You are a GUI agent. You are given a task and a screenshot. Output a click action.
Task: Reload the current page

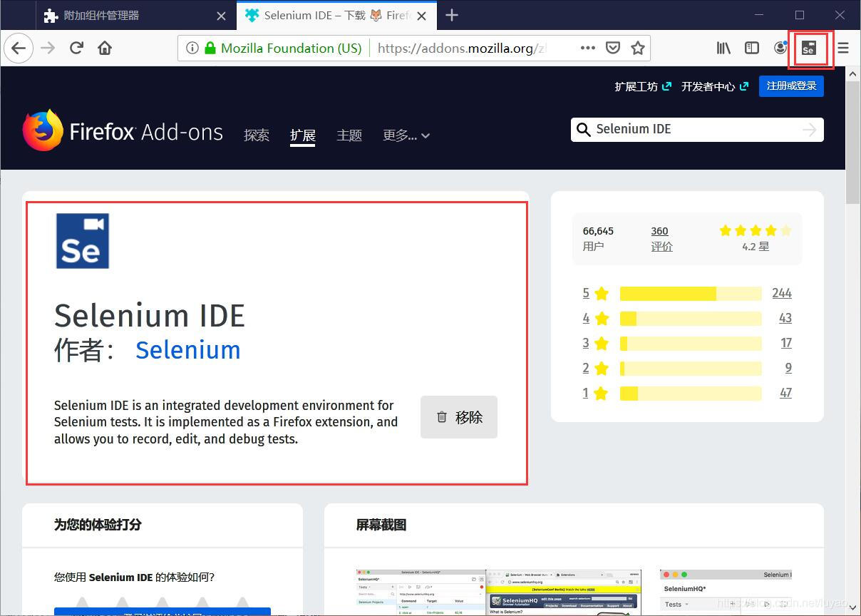pyautogui.click(x=76, y=48)
